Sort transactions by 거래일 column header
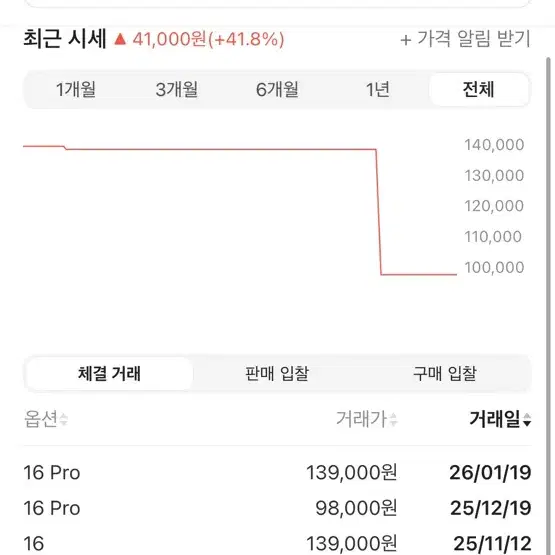This screenshot has width=555, height=555. pos(494,419)
